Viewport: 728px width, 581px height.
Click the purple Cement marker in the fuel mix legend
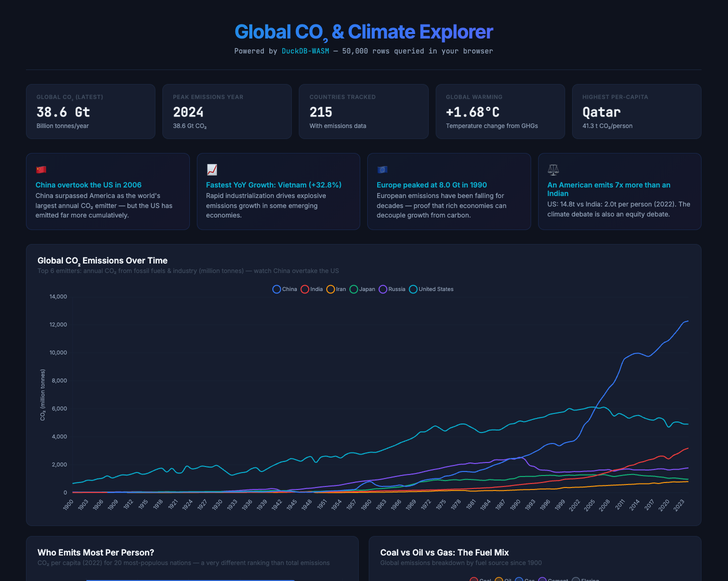point(543,579)
